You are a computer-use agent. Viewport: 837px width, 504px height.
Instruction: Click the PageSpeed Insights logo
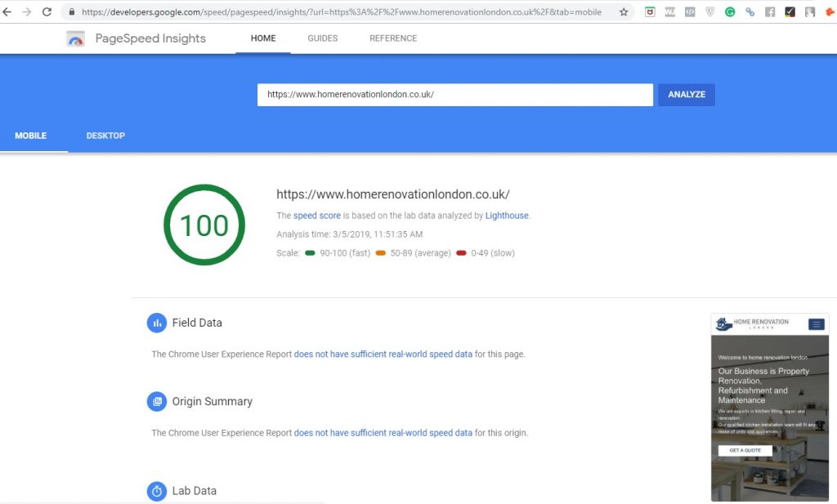pyautogui.click(x=75, y=38)
